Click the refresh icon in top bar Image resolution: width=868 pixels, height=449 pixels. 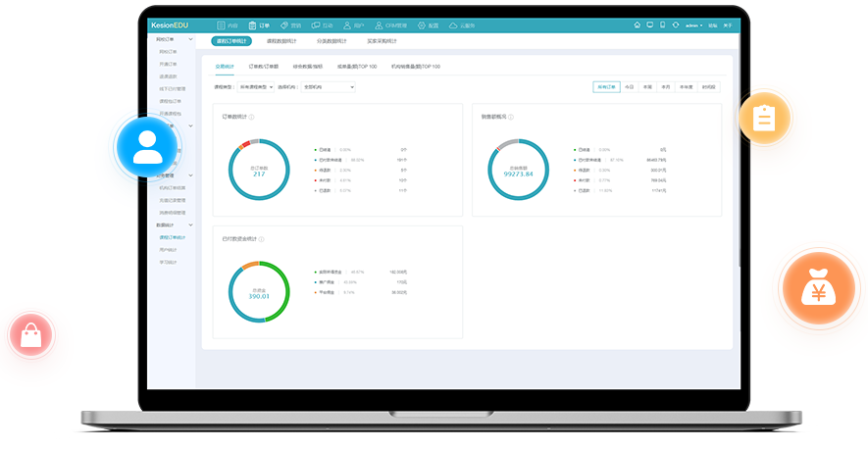pyautogui.click(x=675, y=25)
